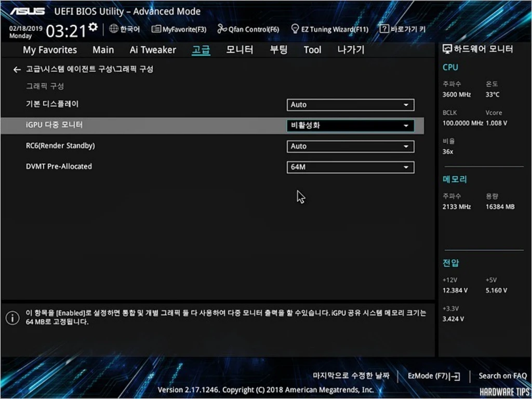Screen dimensions: 532x399
Task: Go to the Ai Tweaker tab
Action: pyautogui.click(x=153, y=50)
